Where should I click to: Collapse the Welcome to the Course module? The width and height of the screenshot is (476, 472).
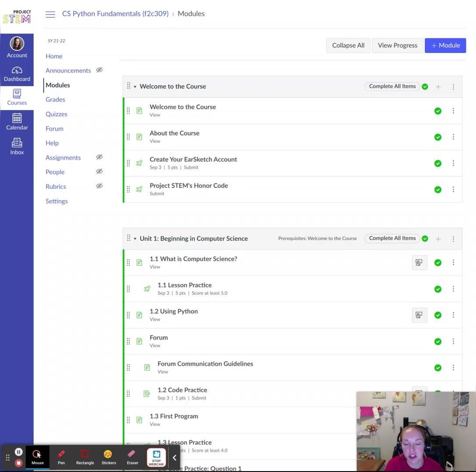135,87
